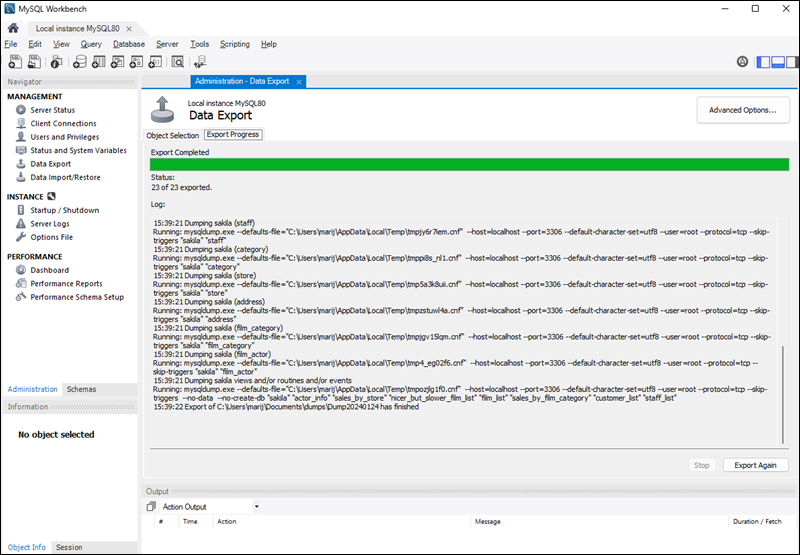Open Client Connections in Navigator
Viewport: 800px width, 555px height.
click(63, 123)
